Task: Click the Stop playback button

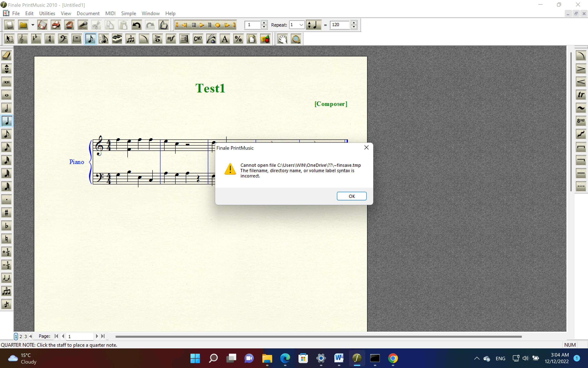Action: [x=194, y=25]
